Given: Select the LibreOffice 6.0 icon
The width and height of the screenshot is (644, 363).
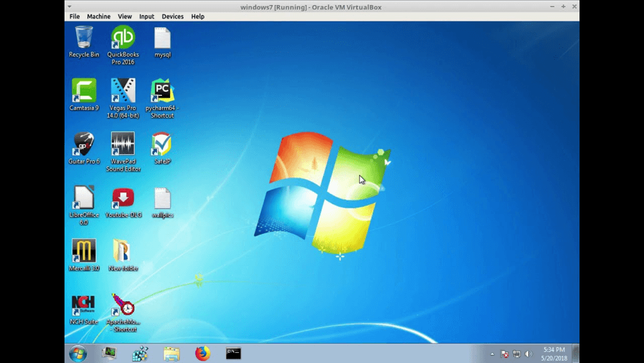Looking at the screenshot, I should tap(84, 198).
